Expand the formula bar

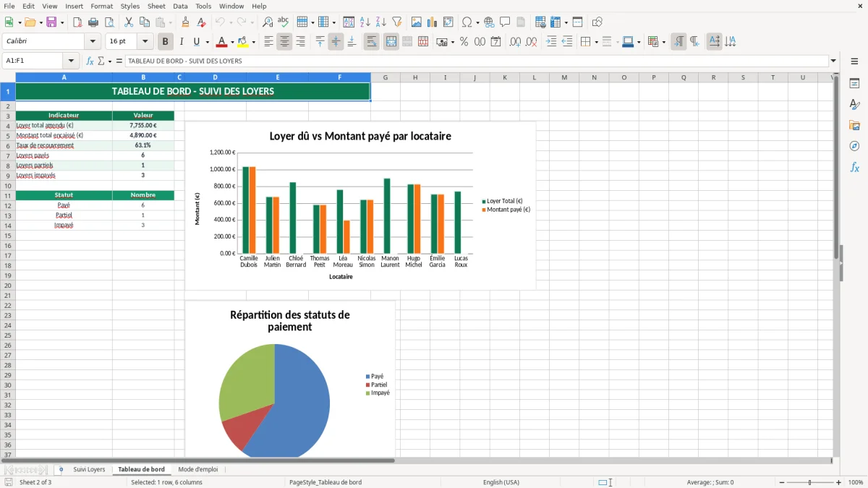(833, 61)
